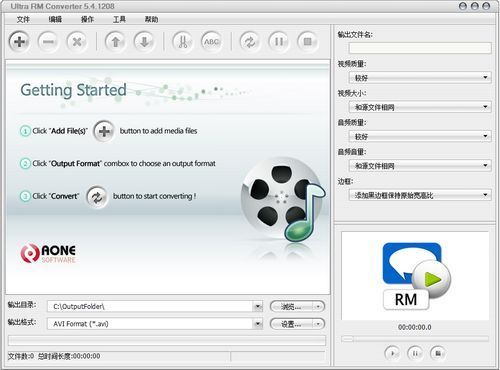Click the 设置... settings button
The height and width of the screenshot is (370, 500).
[292, 324]
